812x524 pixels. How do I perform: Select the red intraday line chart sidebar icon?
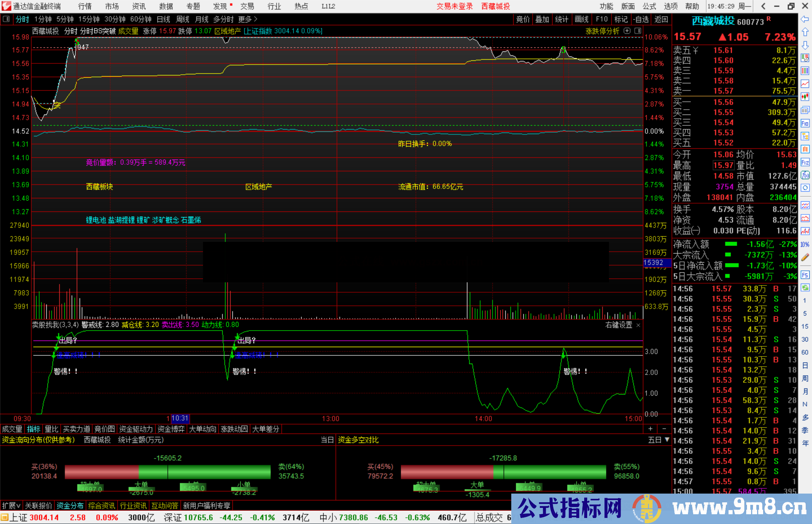tap(805, 84)
